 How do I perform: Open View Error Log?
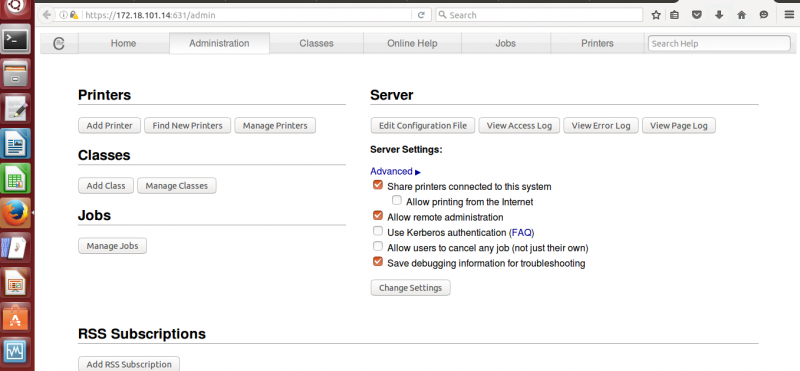click(x=601, y=126)
